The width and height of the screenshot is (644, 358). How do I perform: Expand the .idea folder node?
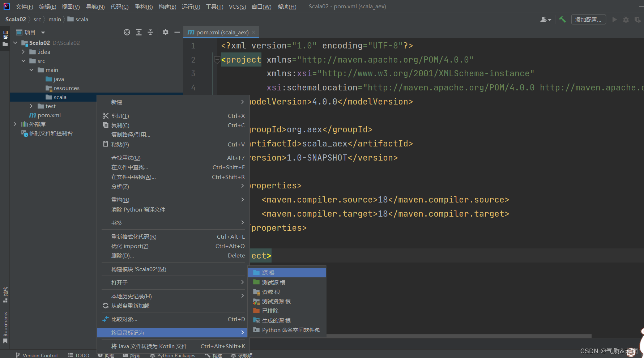pyautogui.click(x=23, y=52)
